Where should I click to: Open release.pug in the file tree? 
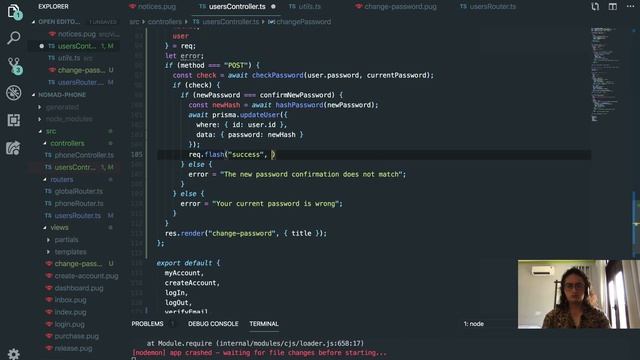tap(73, 348)
